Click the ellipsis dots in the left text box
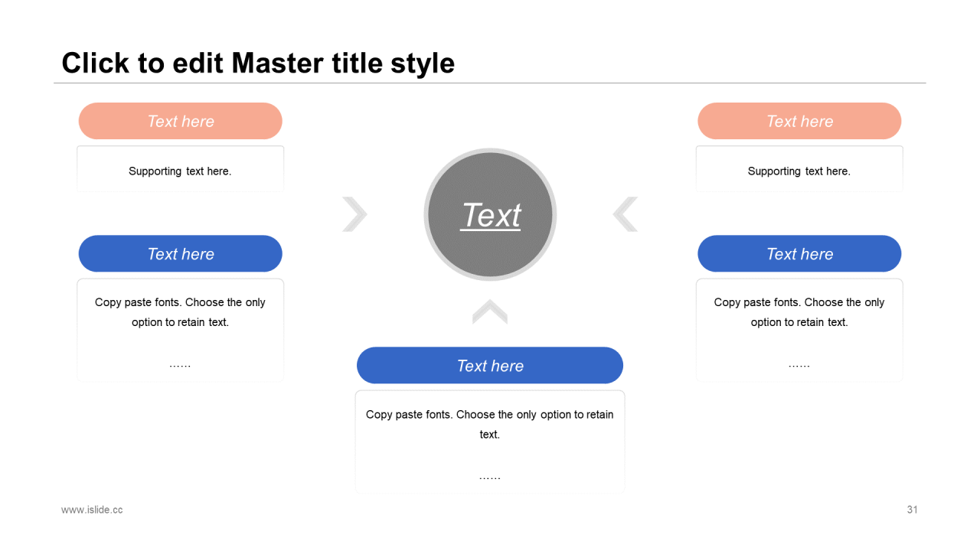The image size is (980, 551). (x=180, y=365)
